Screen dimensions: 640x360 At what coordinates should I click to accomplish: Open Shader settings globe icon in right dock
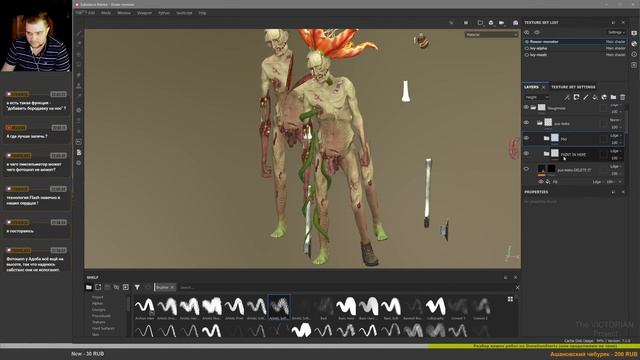pos(634,44)
